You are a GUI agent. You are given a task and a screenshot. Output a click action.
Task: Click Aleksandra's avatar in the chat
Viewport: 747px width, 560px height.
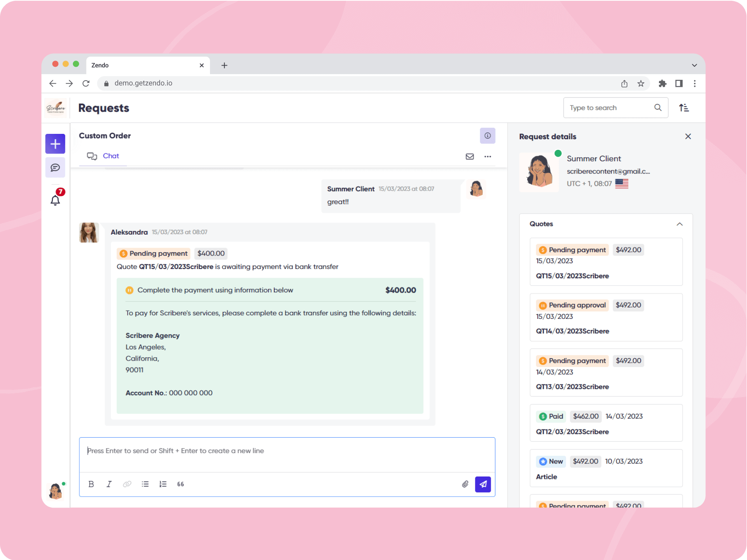click(x=89, y=233)
